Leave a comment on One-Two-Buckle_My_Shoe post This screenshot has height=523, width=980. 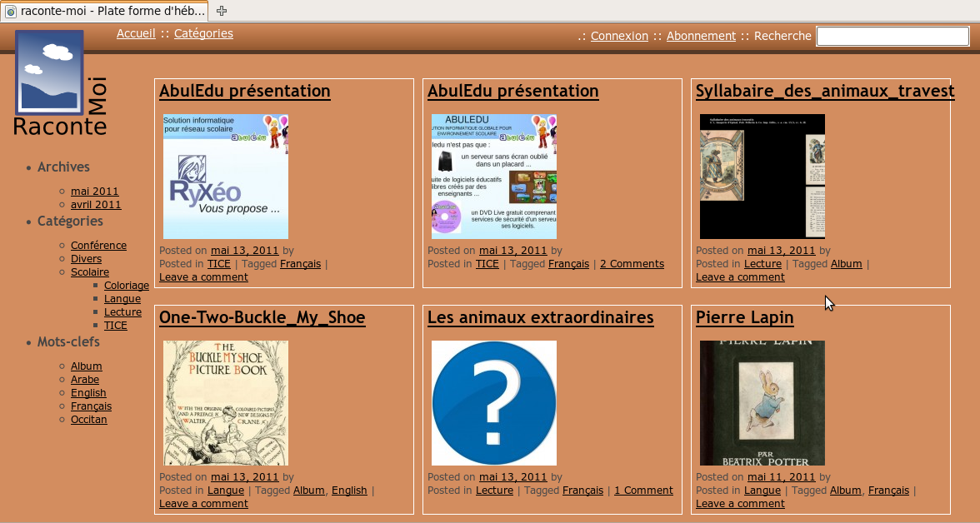(203, 504)
